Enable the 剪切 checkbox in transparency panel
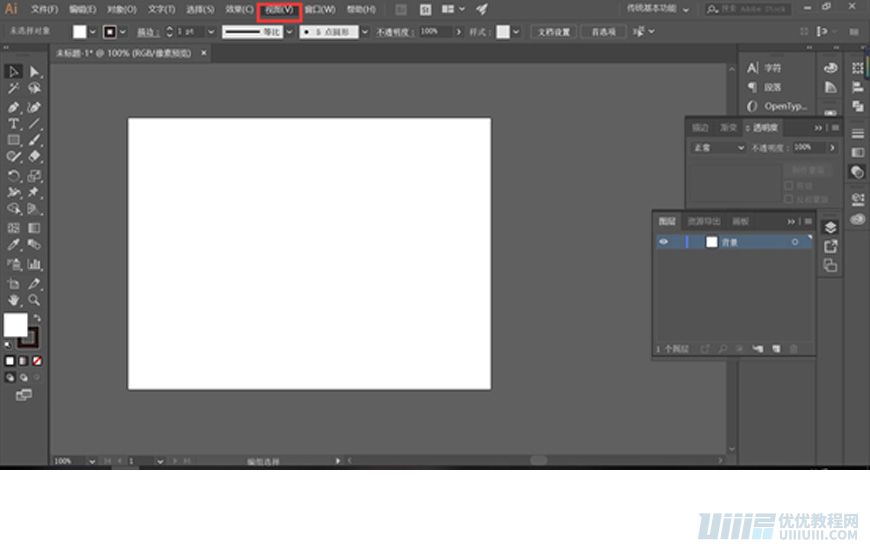Screen dimensions: 870x550 coord(789,185)
